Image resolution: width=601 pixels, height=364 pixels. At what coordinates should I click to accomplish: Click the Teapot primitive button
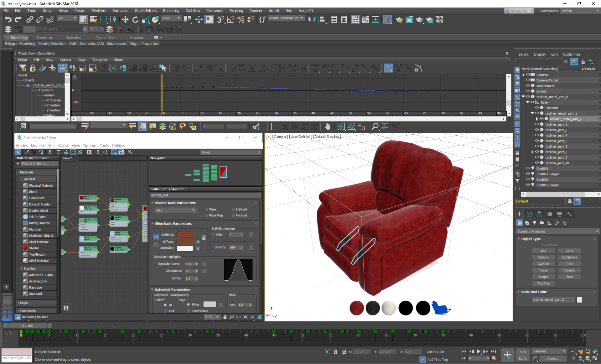(x=543, y=277)
